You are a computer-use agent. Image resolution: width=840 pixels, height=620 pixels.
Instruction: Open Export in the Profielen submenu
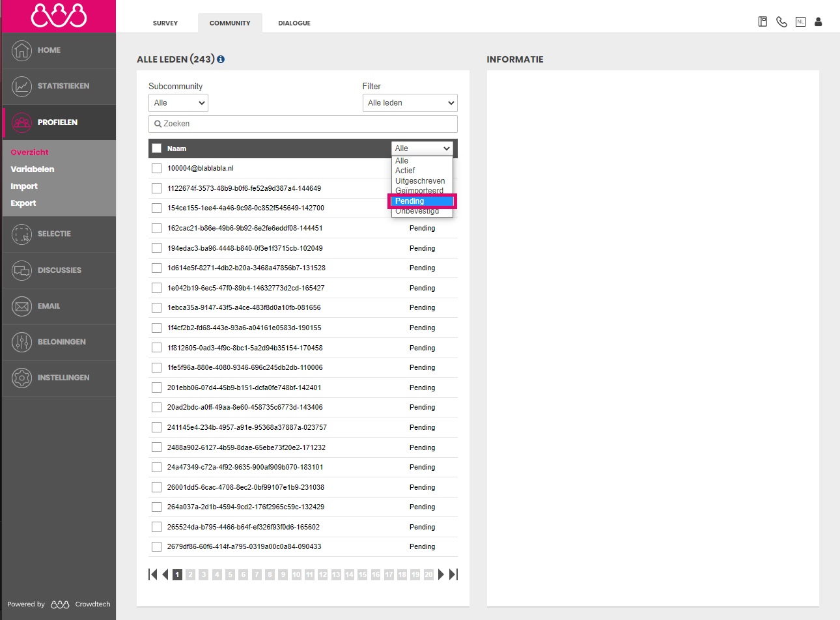(x=23, y=203)
